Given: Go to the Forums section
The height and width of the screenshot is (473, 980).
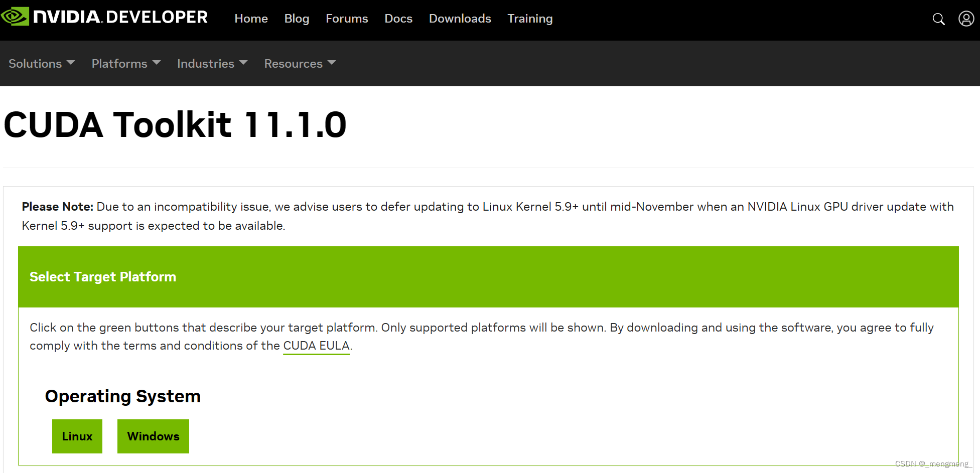Looking at the screenshot, I should click(347, 19).
